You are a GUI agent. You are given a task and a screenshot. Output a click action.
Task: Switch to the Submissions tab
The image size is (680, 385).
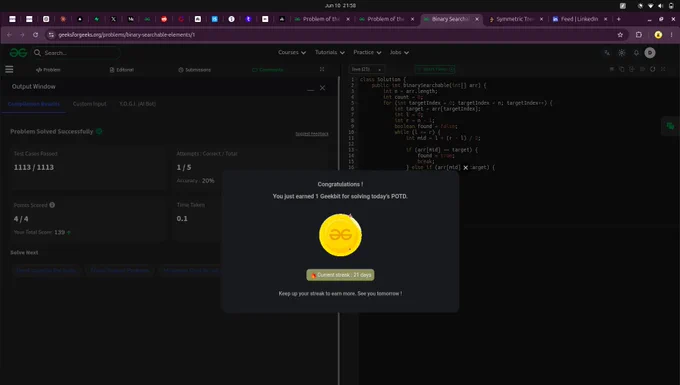(194, 70)
